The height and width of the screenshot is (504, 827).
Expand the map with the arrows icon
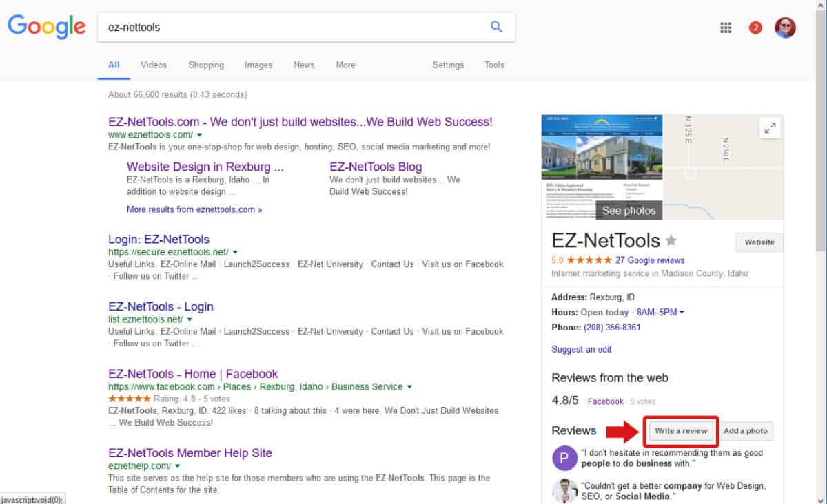(770, 127)
